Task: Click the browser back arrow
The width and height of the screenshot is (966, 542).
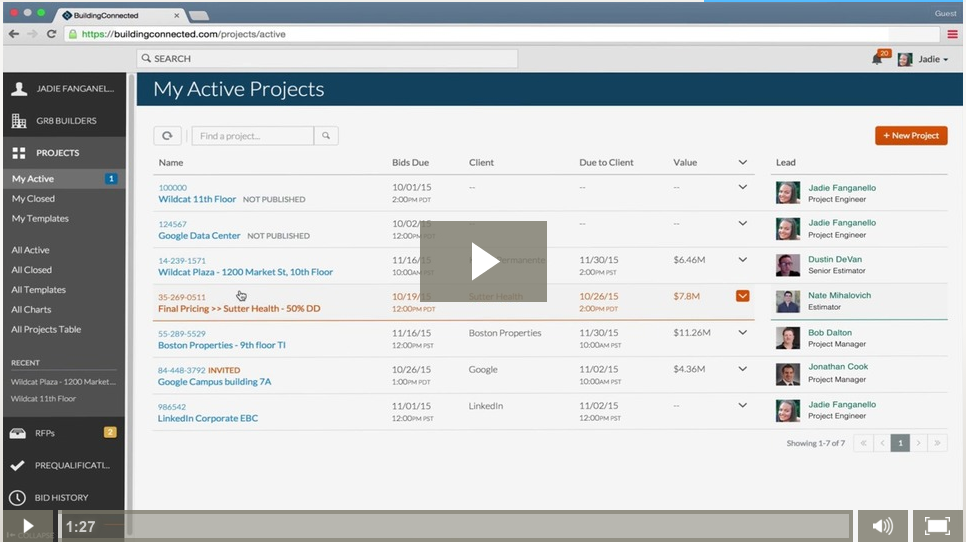Action: (14, 34)
